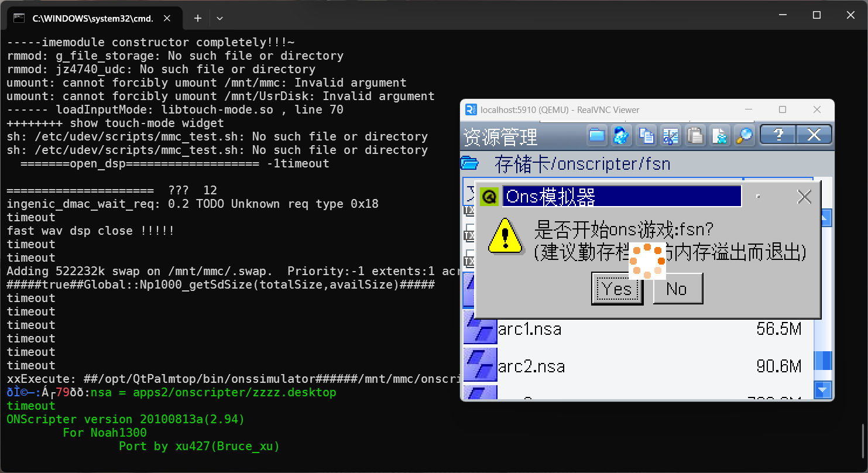
Task: Click the paste clipboard icon in toolbar
Action: pyautogui.click(x=695, y=135)
